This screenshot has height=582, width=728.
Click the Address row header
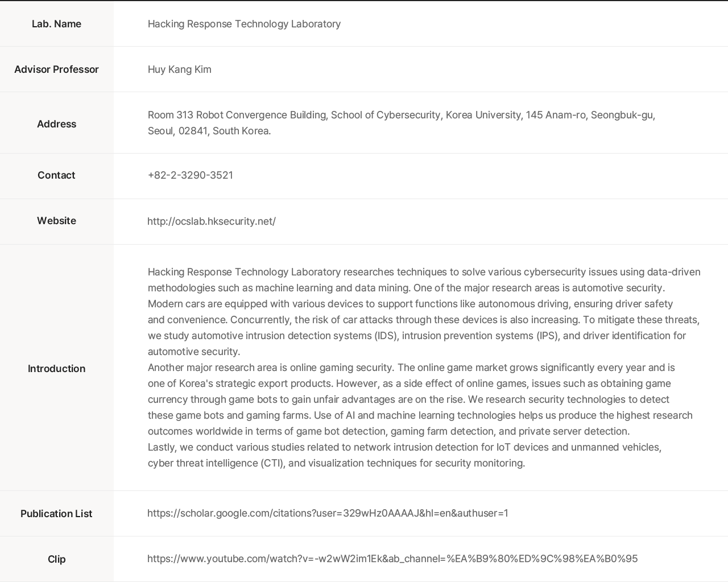pos(56,124)
